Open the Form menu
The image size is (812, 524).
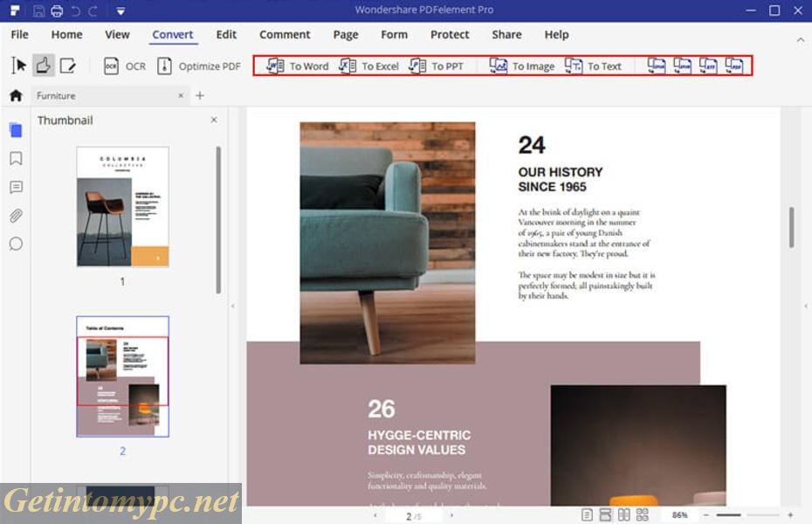394,35
